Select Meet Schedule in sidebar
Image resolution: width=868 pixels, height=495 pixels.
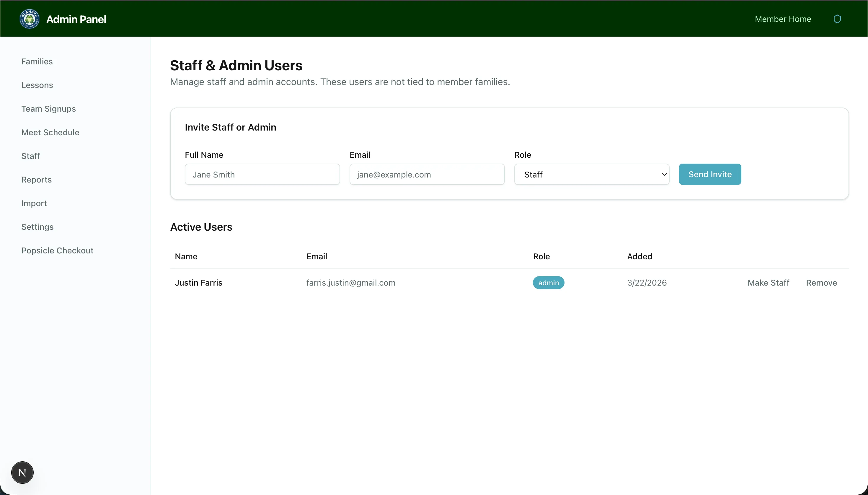[x=50, y=132]
